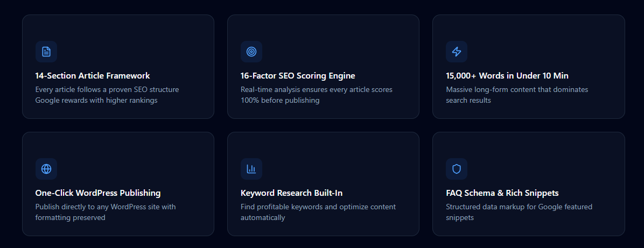The image size is (644, 248).
Task: Click the target icon for SEO Scoring Engine
Action: click(x=251, y=52)
